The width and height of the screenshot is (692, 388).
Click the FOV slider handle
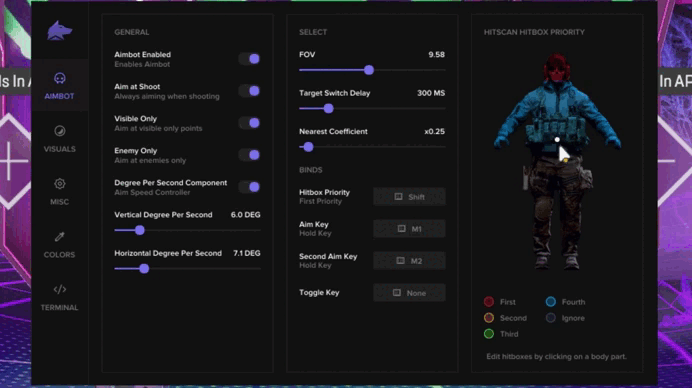click(369, 70)
